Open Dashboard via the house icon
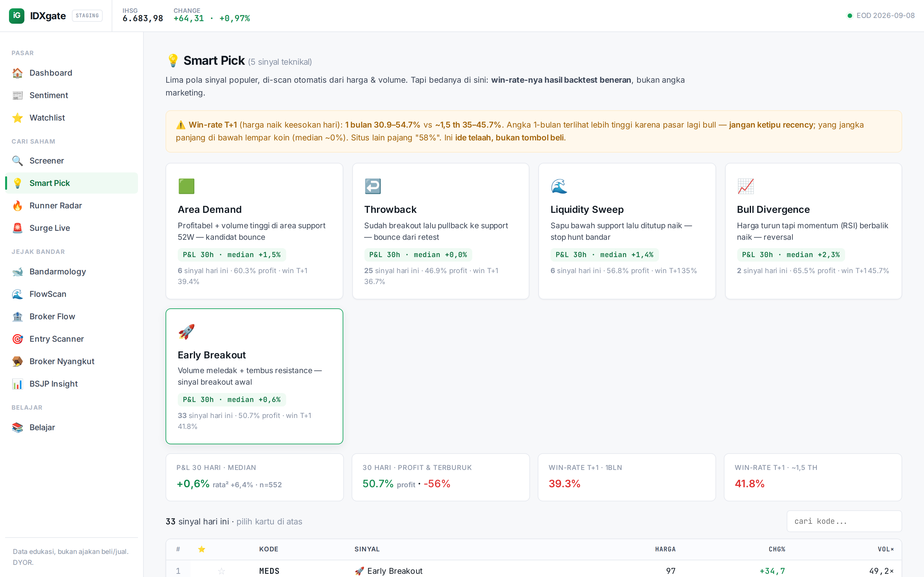 18,73
